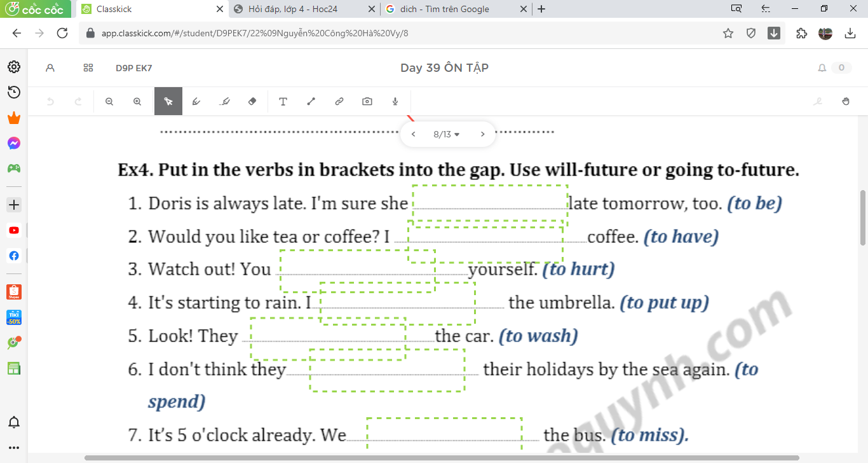Open Shopee from the sidebar
The image size is (868, 463).
14,292
